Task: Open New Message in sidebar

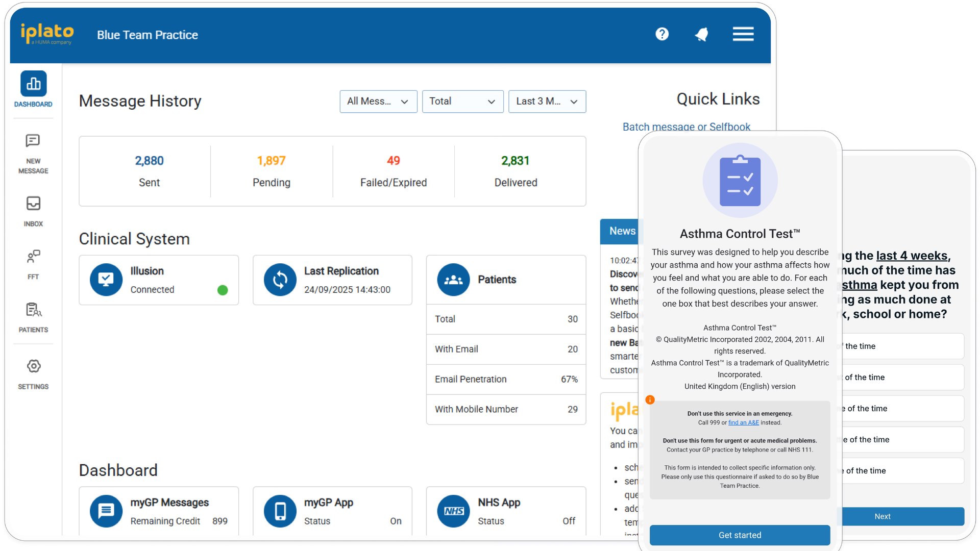Action: click(33, 154)
